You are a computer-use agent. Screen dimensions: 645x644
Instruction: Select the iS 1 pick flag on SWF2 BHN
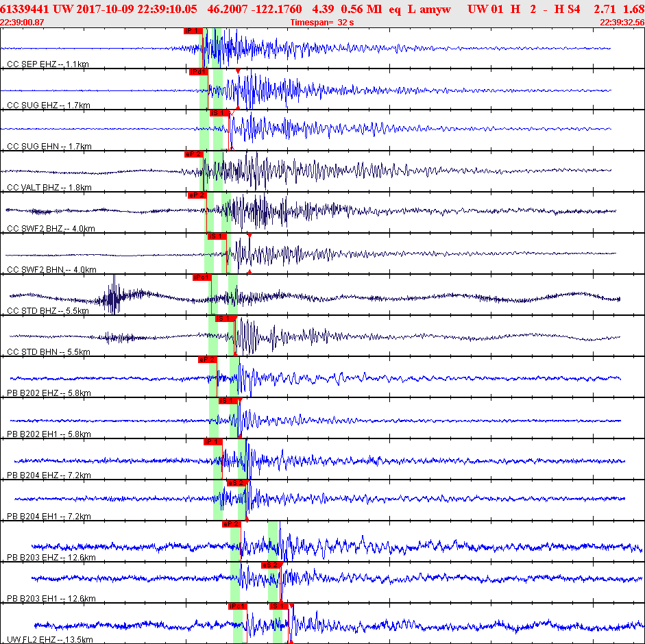[217, 236]
